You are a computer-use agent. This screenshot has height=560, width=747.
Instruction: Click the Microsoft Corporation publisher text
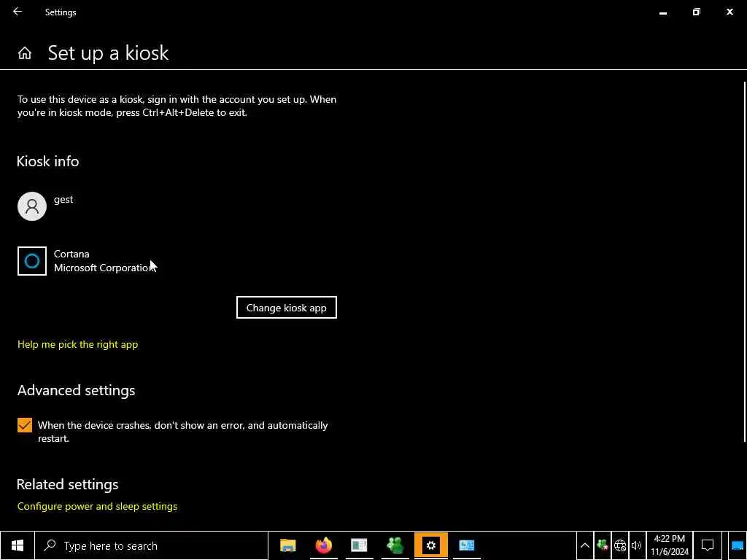click(104, 268)
